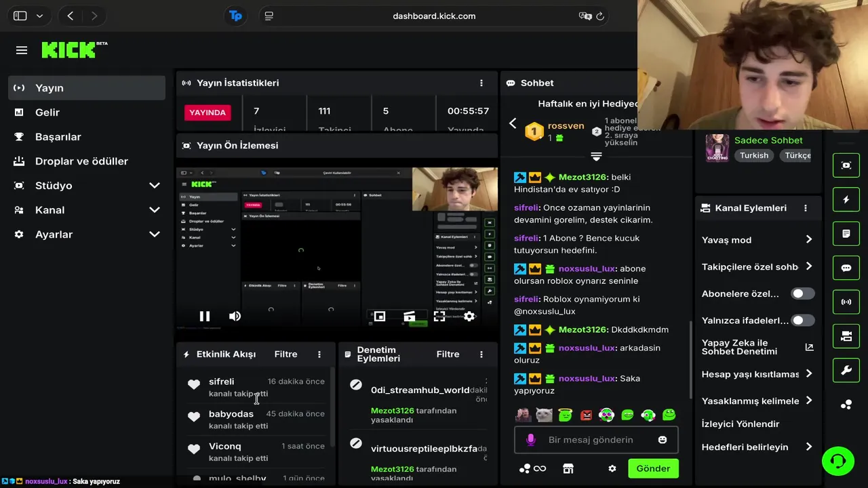Viewport: 868px width, 488px height.
Task: Go back in the Sohbet leaderboard
Action: click(513, 123)
